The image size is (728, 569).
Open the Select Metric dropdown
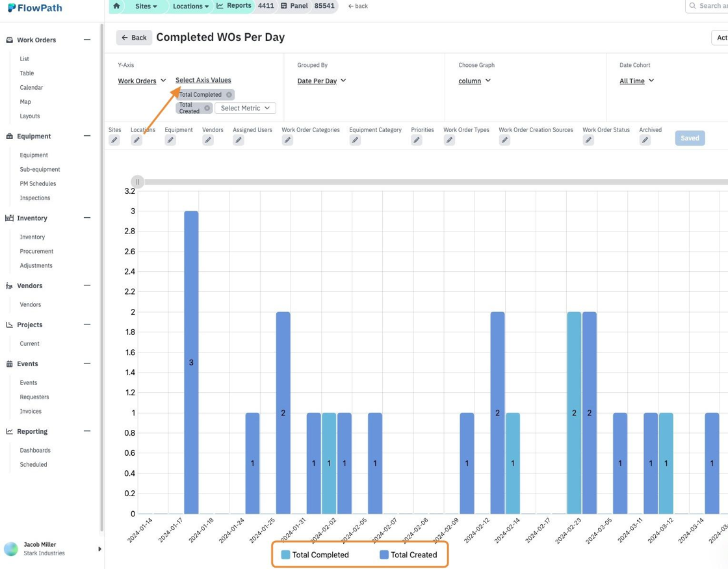pos(245,108)
